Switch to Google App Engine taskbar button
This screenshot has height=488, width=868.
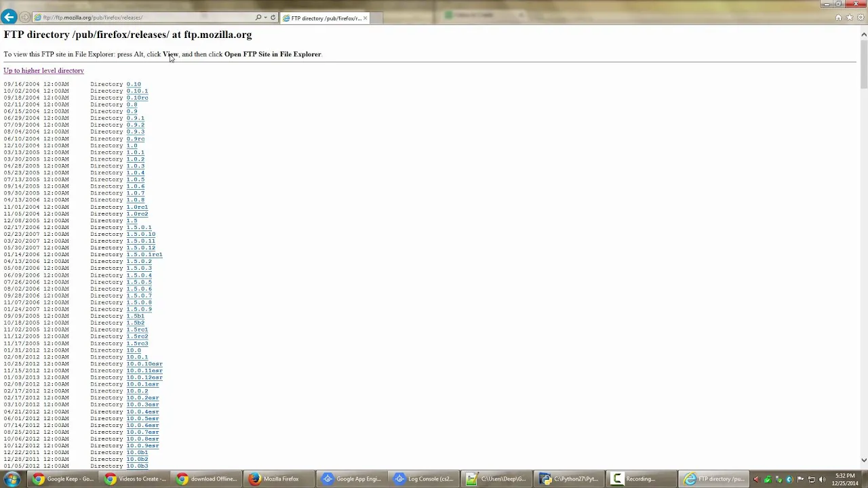tap(351, 479)
